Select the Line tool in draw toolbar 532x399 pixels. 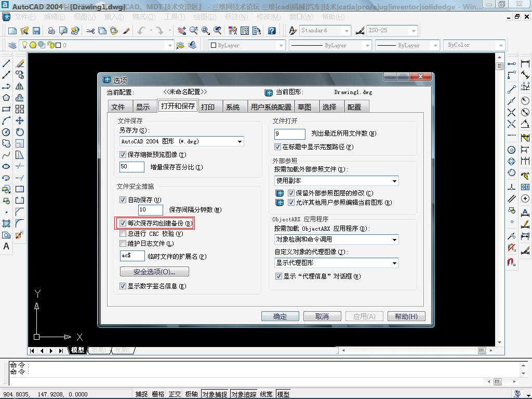[x=6, y=63]
